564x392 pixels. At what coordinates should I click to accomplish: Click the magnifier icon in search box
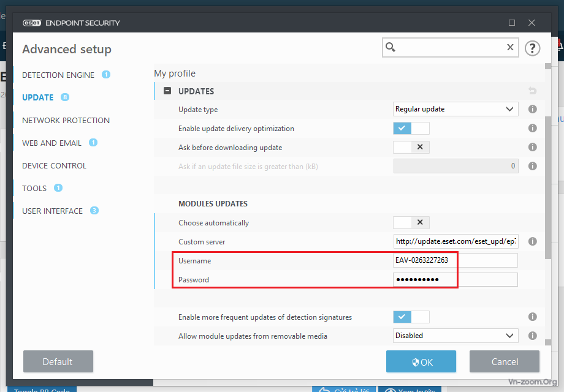(x=391, y=47)
